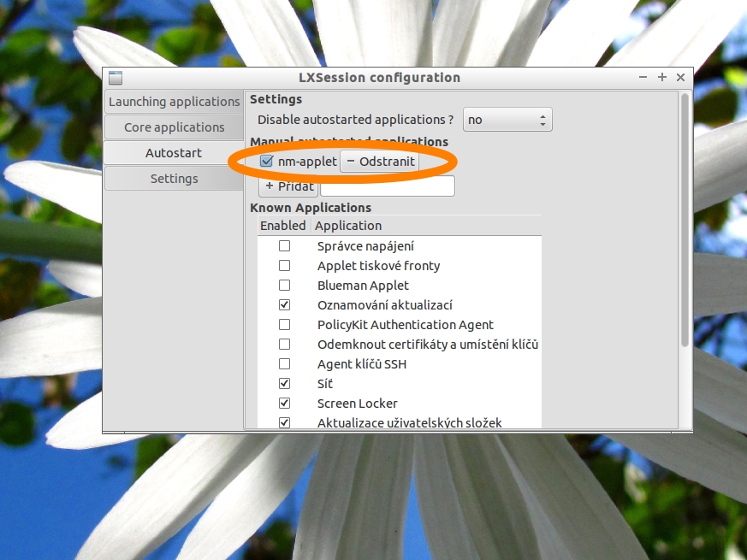
Task: Minimize the LXSession configuration window
Action: (x=643, y=77)
